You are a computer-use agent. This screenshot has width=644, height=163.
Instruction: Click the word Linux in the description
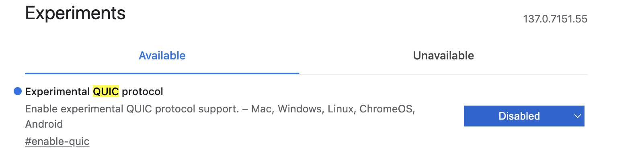341,109
